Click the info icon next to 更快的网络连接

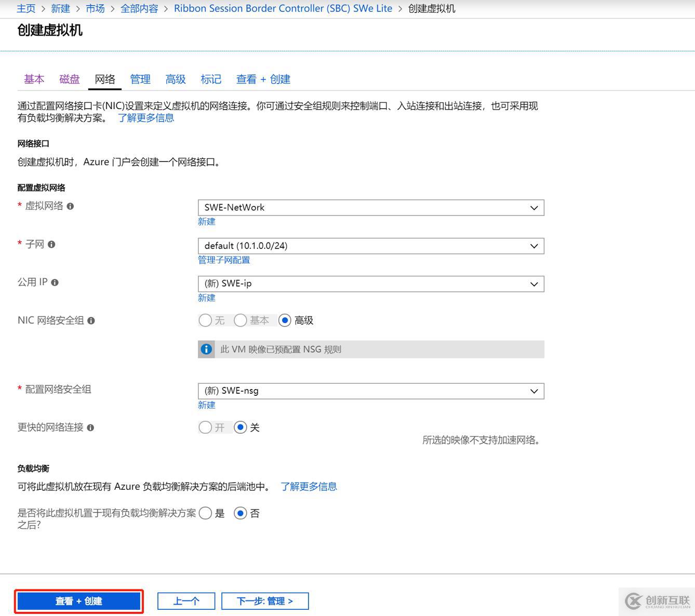pos(91,427)
